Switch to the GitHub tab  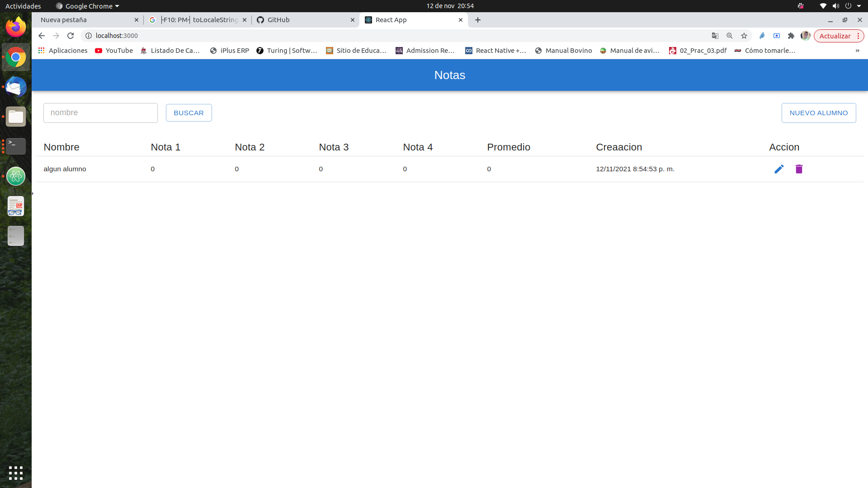[x=278, y=20]
